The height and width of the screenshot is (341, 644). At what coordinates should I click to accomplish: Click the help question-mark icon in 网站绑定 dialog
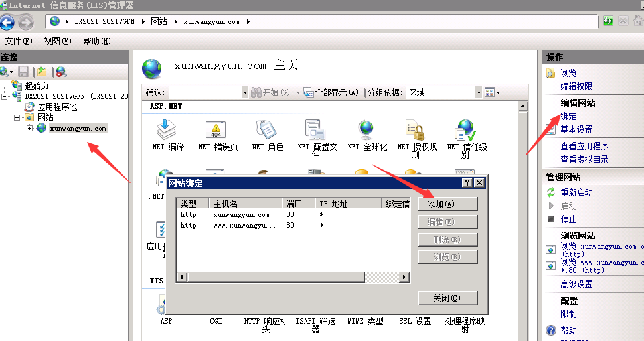467,183
